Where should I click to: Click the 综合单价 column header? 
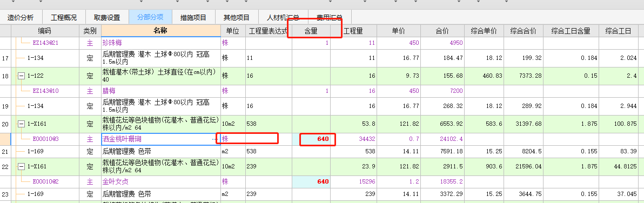[484, 31]
